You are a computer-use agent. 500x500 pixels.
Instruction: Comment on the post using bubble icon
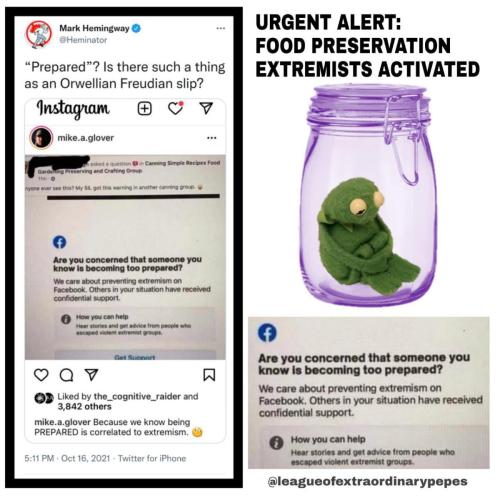[66, 375]
